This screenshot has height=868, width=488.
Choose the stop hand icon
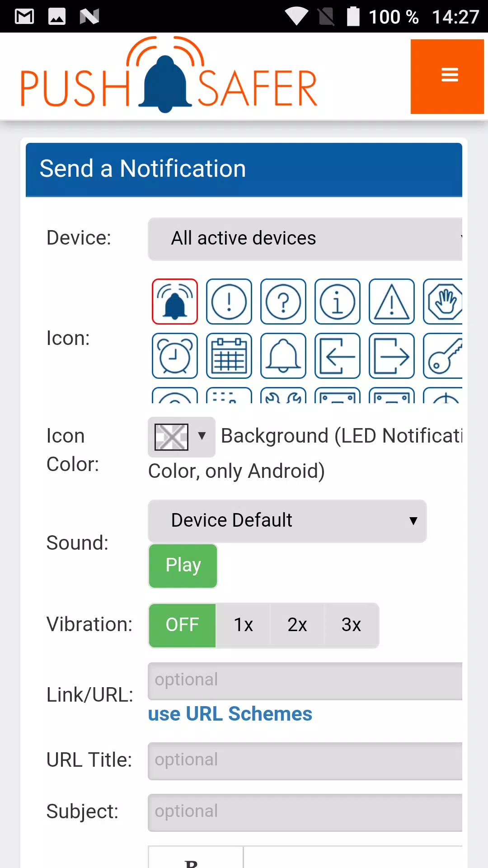pos(443,302)
